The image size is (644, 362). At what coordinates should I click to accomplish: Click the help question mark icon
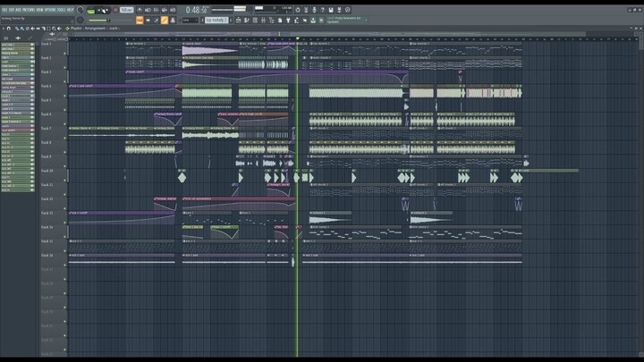(322, 10)
